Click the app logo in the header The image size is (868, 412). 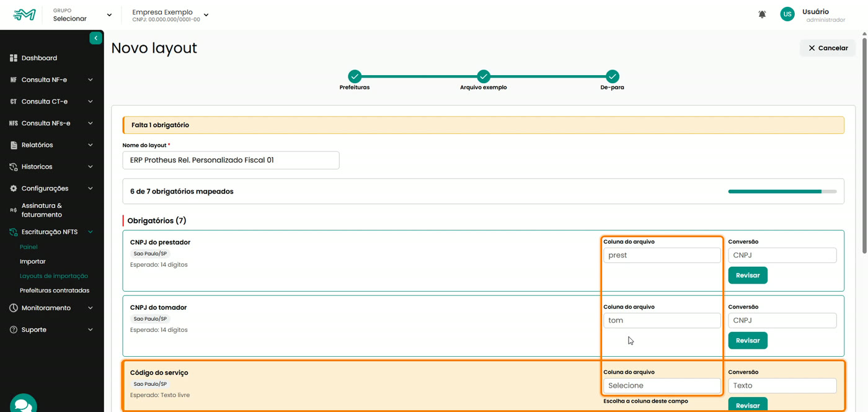click(25, 14)
